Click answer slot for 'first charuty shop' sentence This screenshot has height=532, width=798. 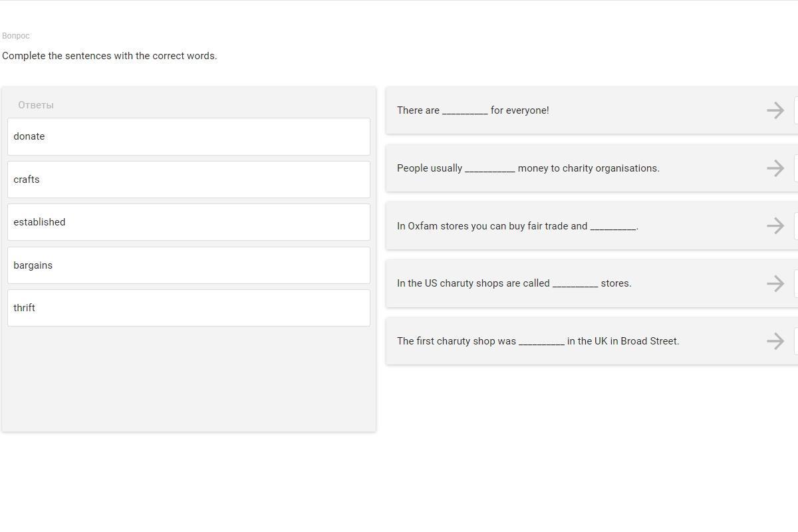[x=796, y=341]
